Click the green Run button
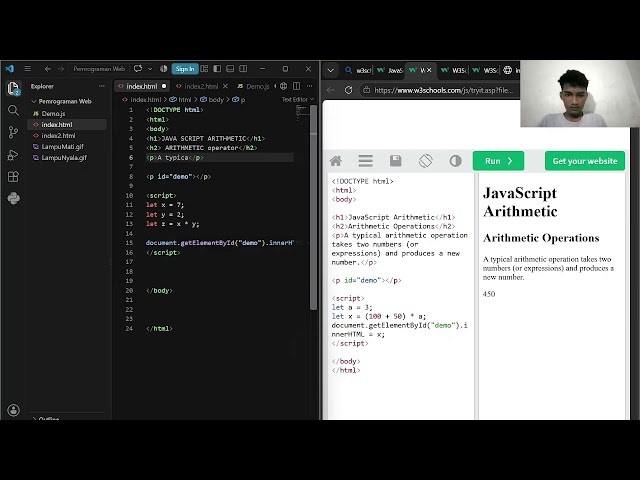The height and width of the screenshot is (480, 640). [x=498, y=161]
